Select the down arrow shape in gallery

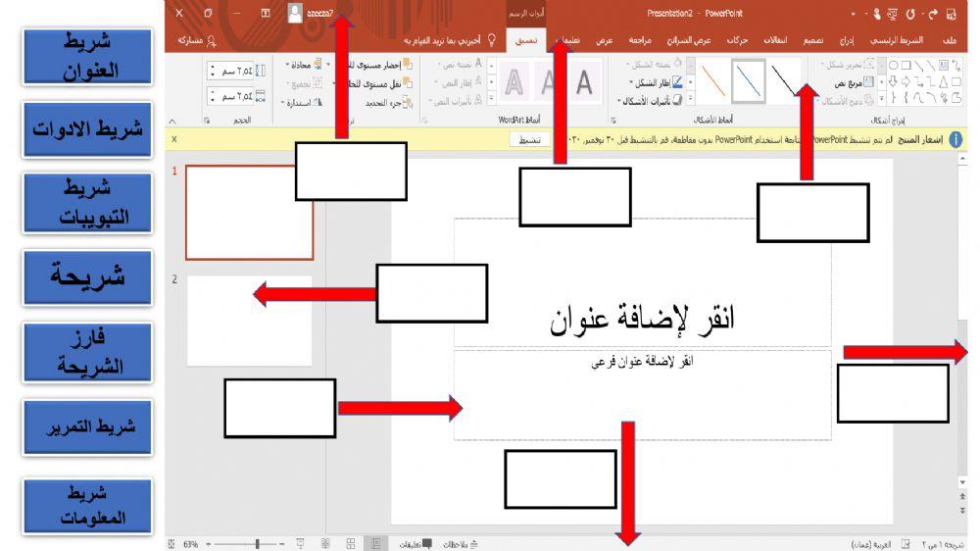coord(893,81)
